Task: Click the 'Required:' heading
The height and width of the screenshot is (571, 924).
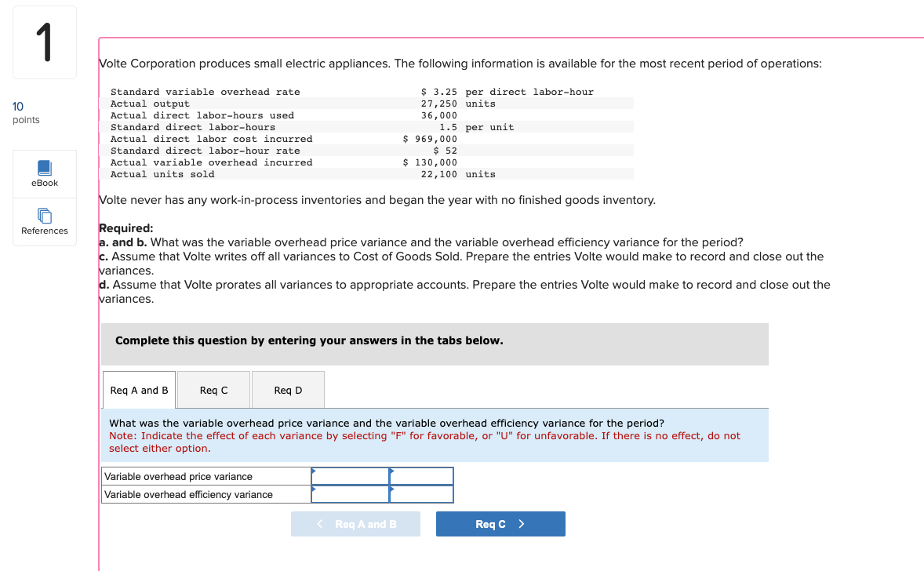Action: 126,228
